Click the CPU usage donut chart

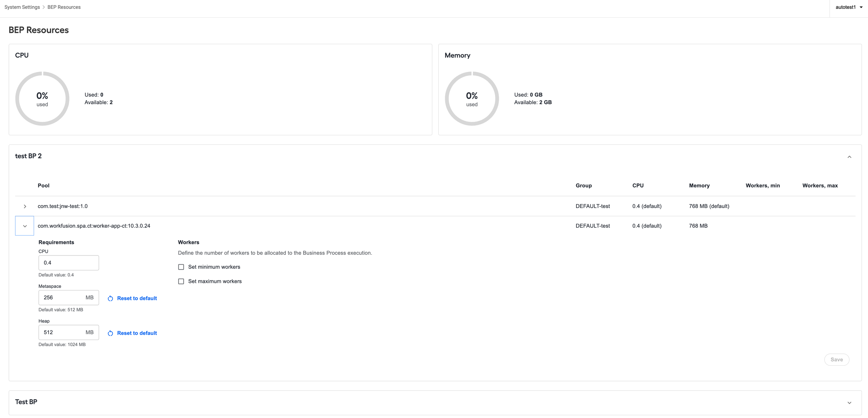click(42, 99)
